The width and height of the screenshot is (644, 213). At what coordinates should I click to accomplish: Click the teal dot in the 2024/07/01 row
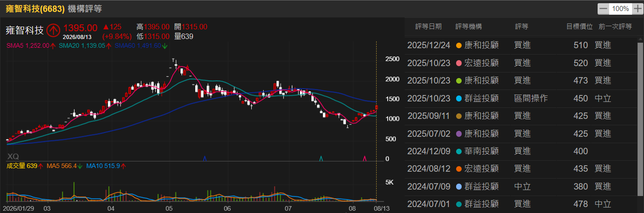458,204
